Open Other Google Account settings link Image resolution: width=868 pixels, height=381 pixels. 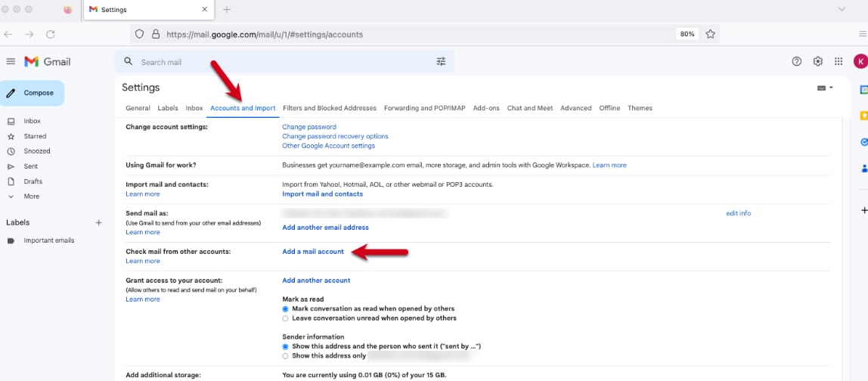[328, 146]
